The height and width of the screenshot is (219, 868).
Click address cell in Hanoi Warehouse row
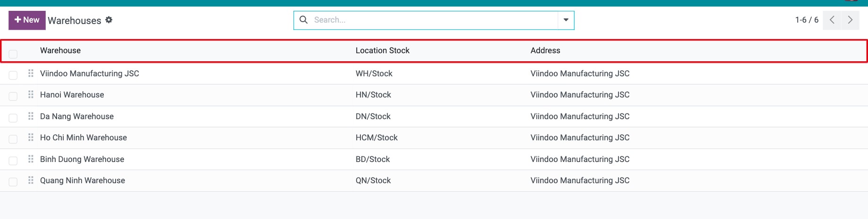(x=580, y=95)
